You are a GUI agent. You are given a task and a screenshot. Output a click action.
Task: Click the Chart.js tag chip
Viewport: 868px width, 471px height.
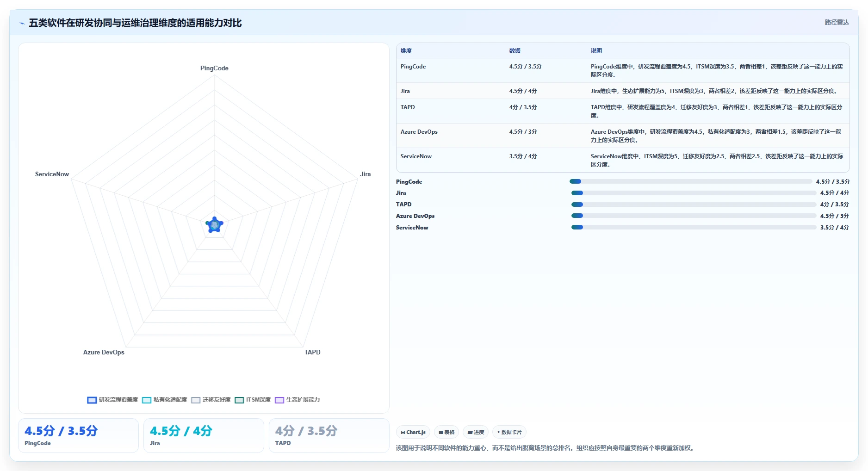click(413, 432)
